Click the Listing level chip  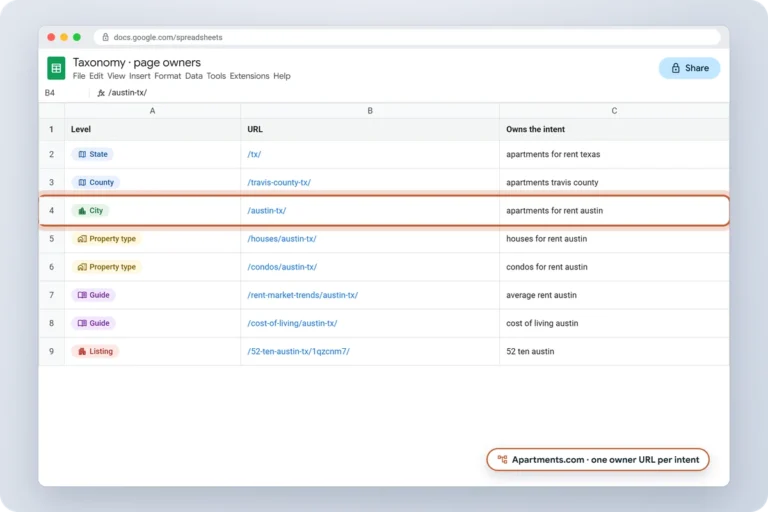95,351
